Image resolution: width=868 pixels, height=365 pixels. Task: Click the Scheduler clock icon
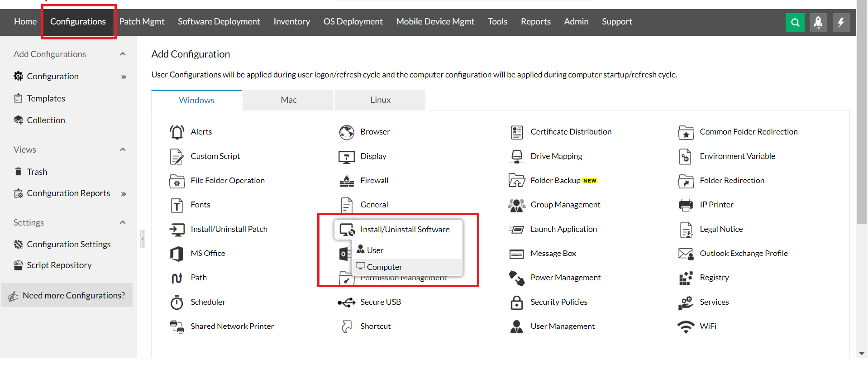pos(177,303)
